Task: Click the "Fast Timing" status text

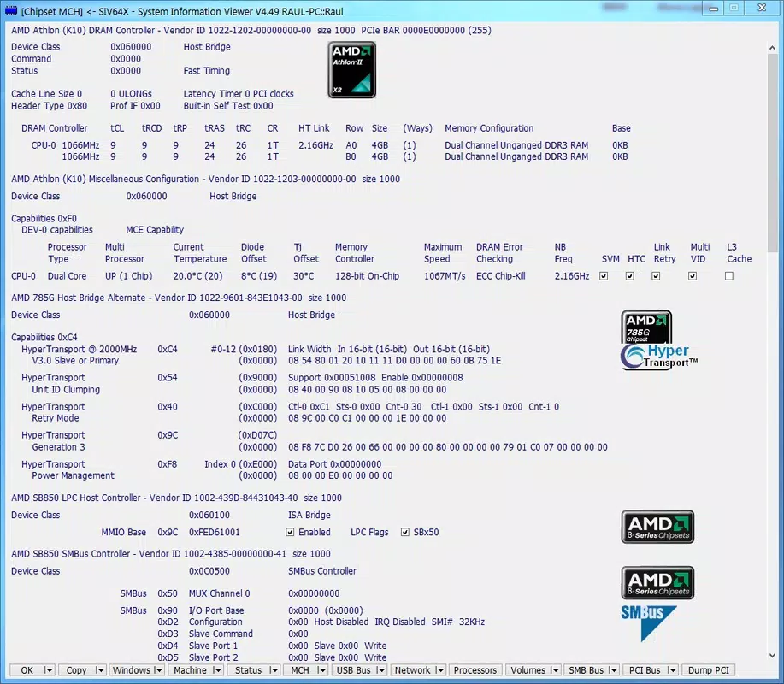Action: coord(207,70)
